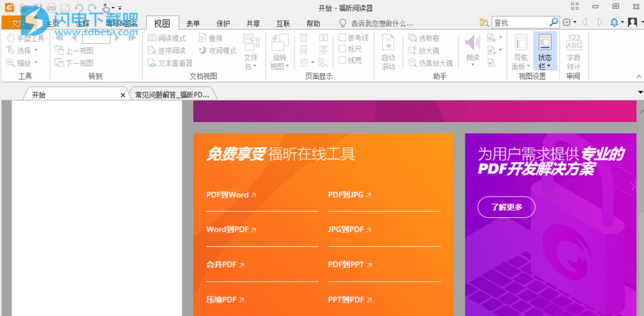Open the PDF到JPG link

[x=350, y=195]
